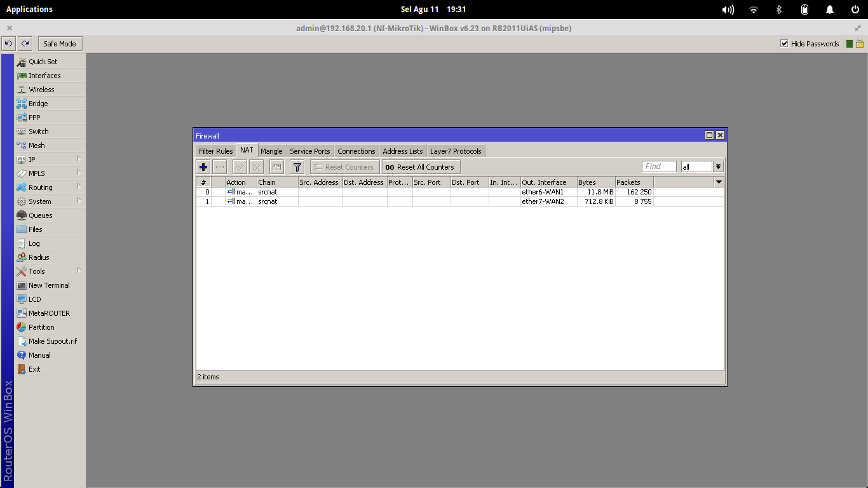The image size is (868, 488).
Task: Toggle the Hide Passwords checkbox
Action: [x=784, y=44]
